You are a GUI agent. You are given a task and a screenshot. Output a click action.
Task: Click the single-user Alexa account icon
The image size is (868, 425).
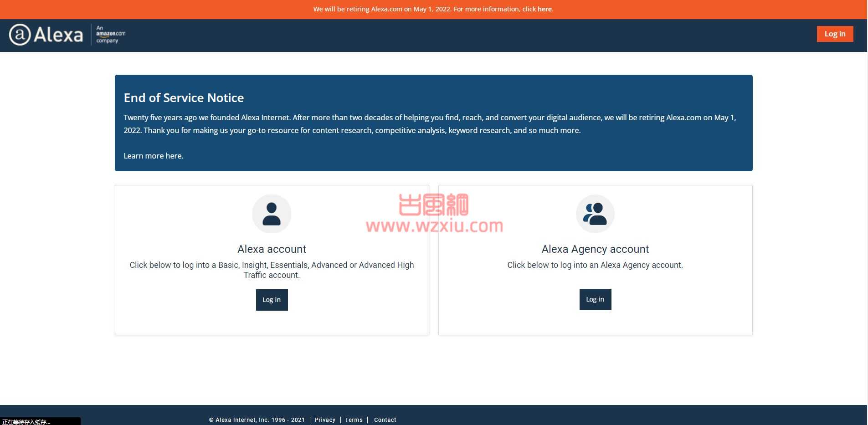(x=272, y=214)
